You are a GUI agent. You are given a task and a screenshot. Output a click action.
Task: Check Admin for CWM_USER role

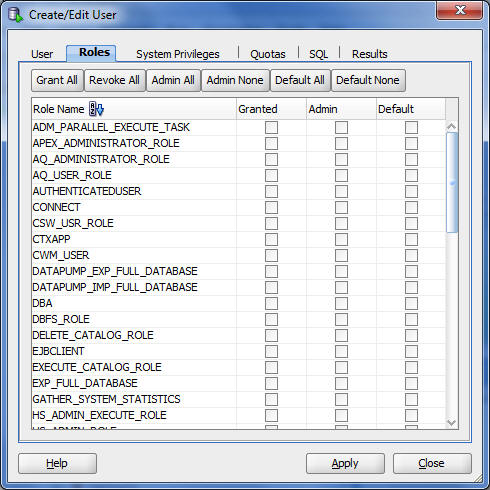tap(341, 256)
